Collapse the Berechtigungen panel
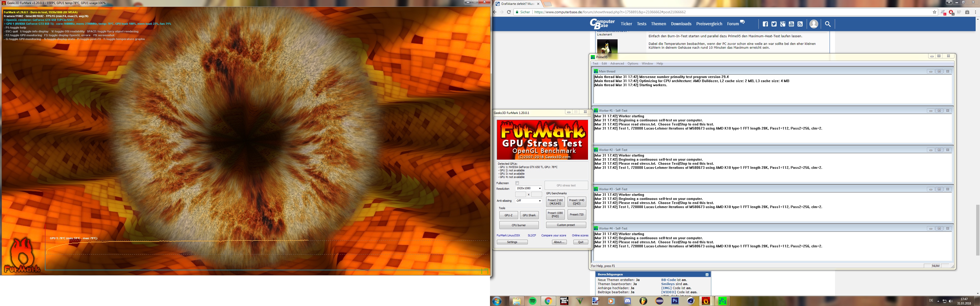Screen dimensions: 980x306 (707, 274)
